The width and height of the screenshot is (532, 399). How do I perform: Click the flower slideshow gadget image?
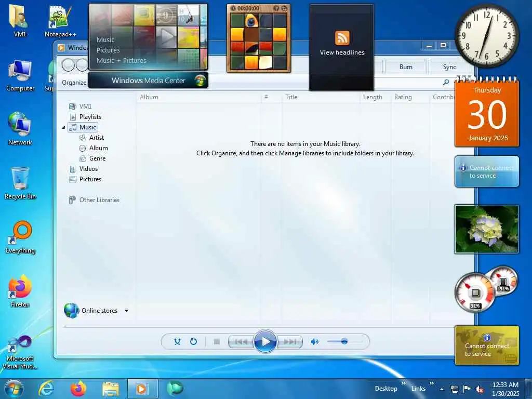pyautogui.click(x=486, y=229)
